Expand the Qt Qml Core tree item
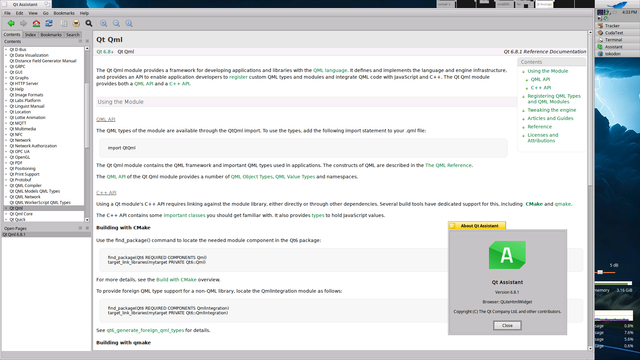This screenshot has width=640, height=360. [x=6, y=214]
